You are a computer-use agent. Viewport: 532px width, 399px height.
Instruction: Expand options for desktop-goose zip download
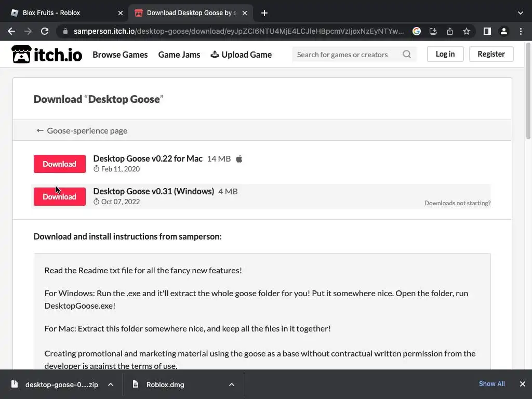click(111, 384)
